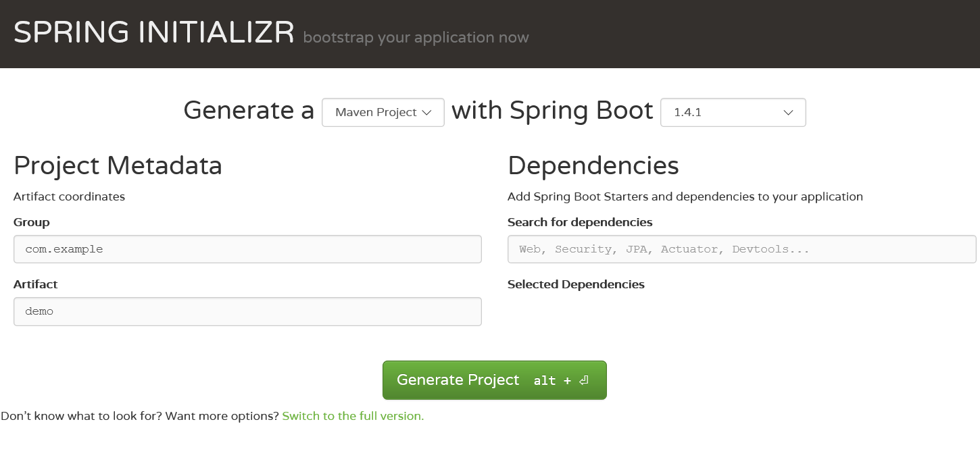Click the Group field label
The width and height of the screenshot is (980, 476).
(31, 222)
